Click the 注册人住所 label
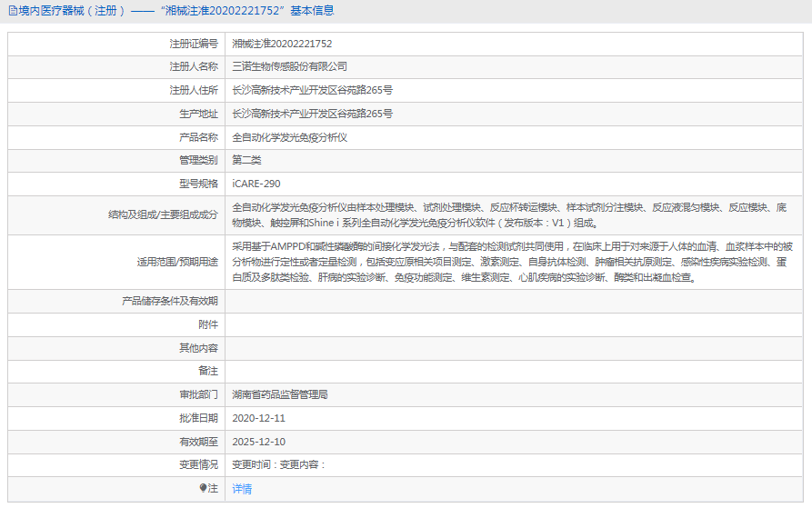812x508 pixels. pos(194,91)
